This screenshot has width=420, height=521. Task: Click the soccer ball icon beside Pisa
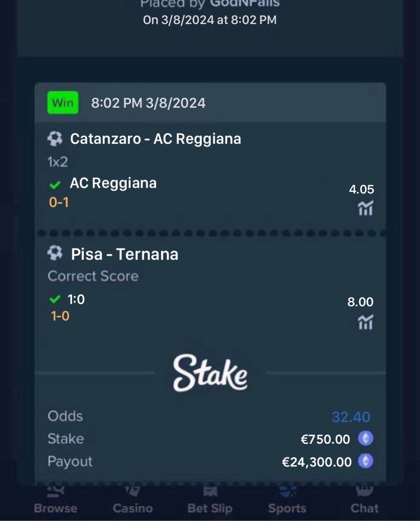[55, 254]
